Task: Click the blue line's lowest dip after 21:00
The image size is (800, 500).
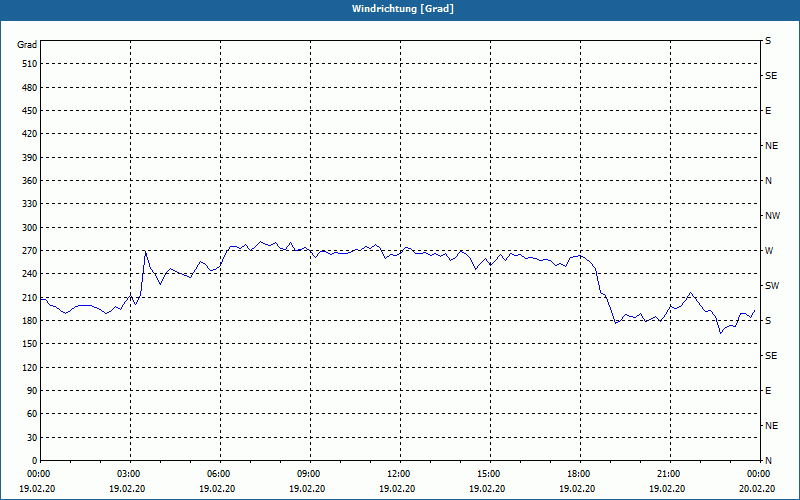Action: coord(720,333)
